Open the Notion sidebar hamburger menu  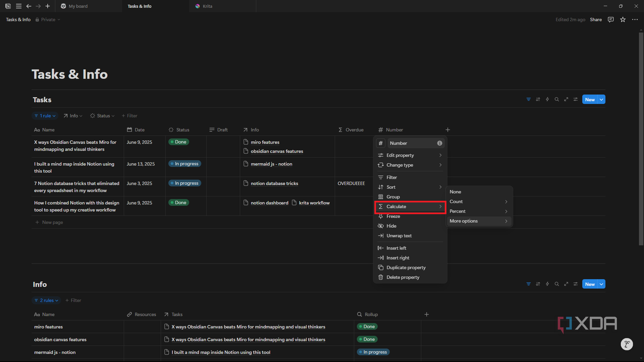[x=18, y=6]
